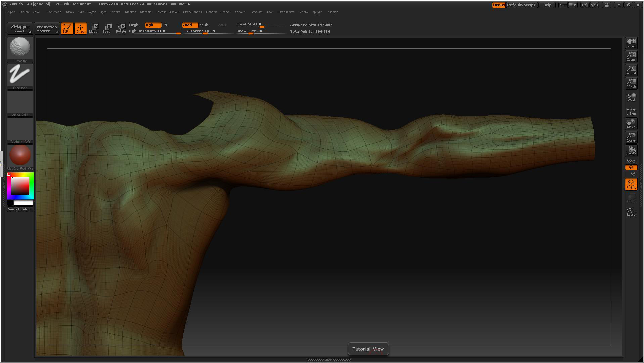Click the Tutorial View button

[x=368, y=349]
